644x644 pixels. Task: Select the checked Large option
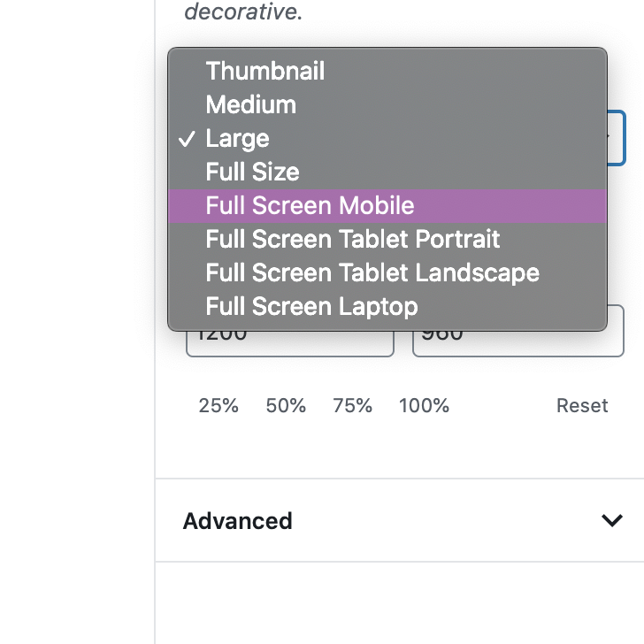pos(387,138)
